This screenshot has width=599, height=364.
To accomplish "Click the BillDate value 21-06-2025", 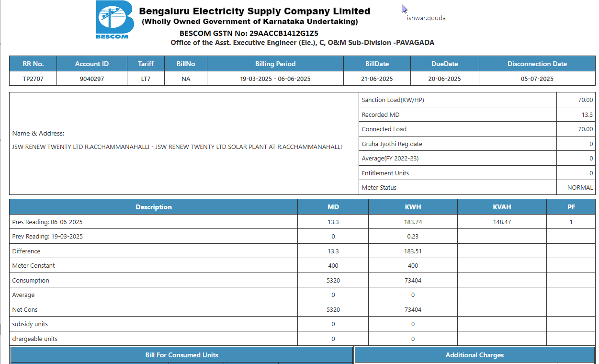I will pos(377,79).
